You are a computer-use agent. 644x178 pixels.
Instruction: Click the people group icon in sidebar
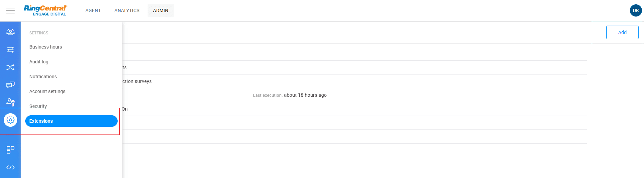[x=10, y=32]
